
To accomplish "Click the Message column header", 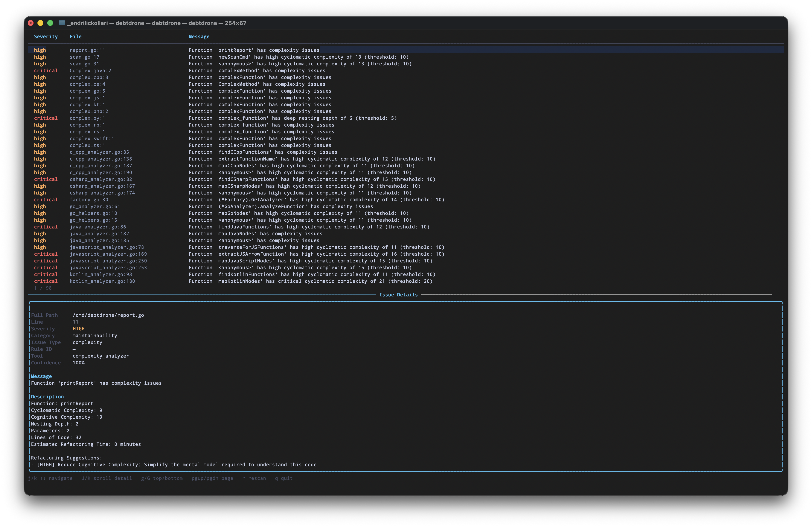I will pos(199,37).
